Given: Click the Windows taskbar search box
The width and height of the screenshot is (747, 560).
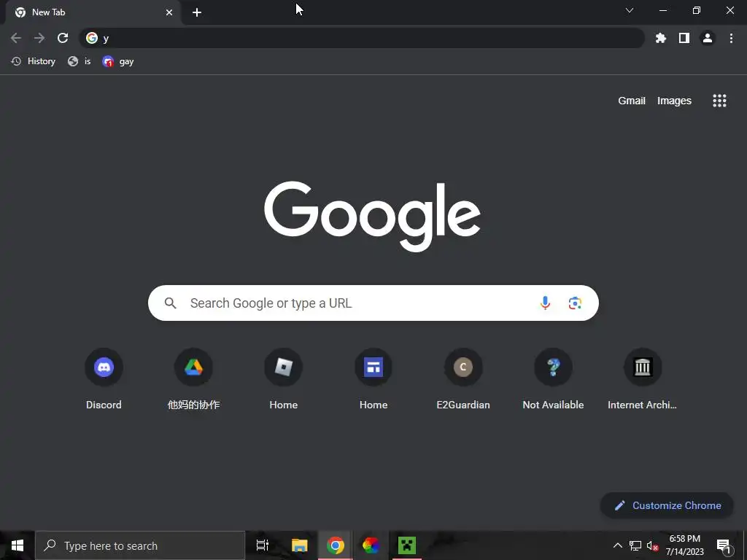Looking at the screenshot, I should click(140, 545).
